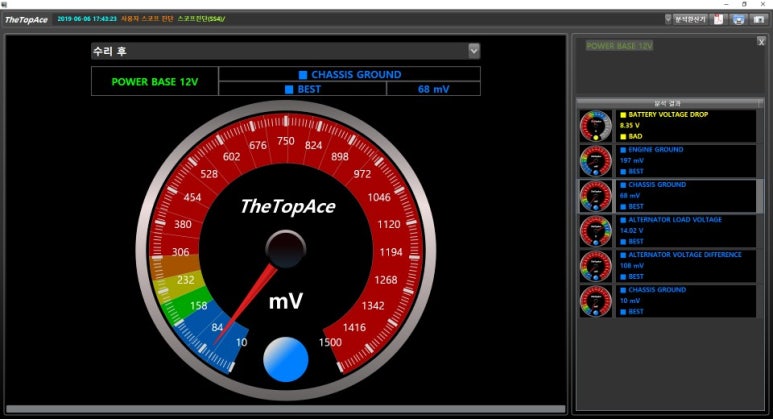Click the 스코프진단 breadcrumb text in header
Screen dimensions: 773x419
pyautogui.click(x=200, y=19)
